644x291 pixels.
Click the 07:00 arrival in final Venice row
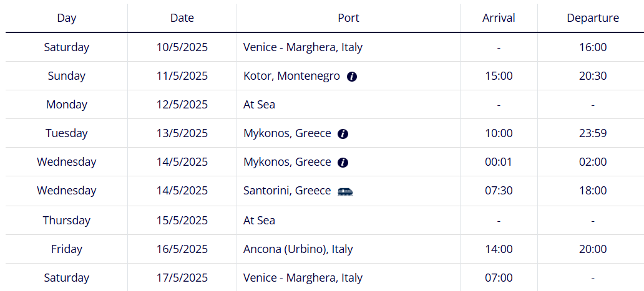coord(499,277)
